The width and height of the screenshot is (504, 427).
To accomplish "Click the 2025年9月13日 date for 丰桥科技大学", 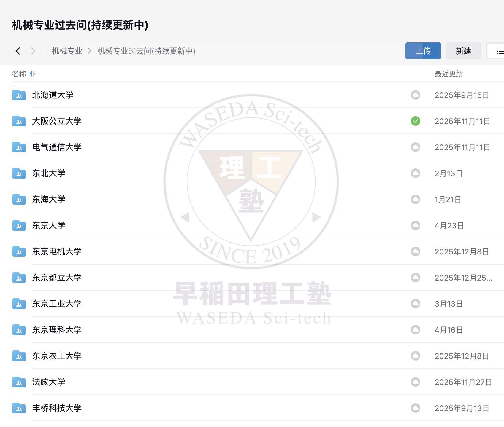I will pos(462,408).
